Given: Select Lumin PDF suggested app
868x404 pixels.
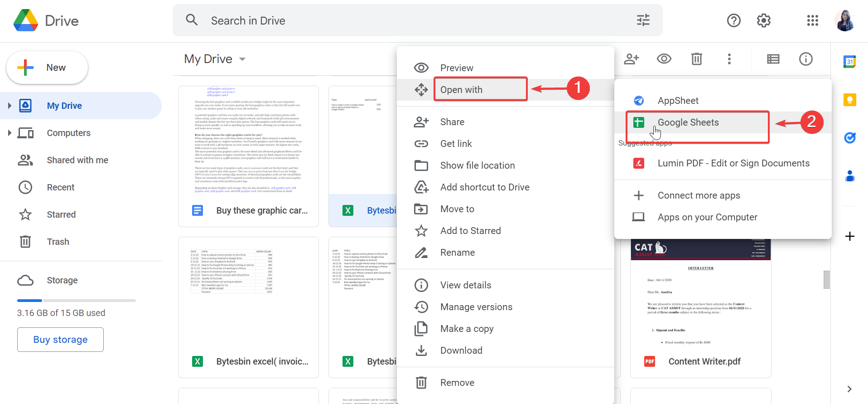Looking at the screenshot, I should click(723, 163).
